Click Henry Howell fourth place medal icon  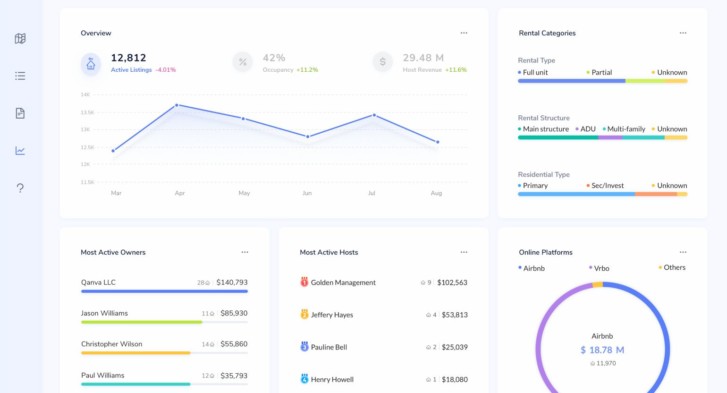(x=304, y=379)
